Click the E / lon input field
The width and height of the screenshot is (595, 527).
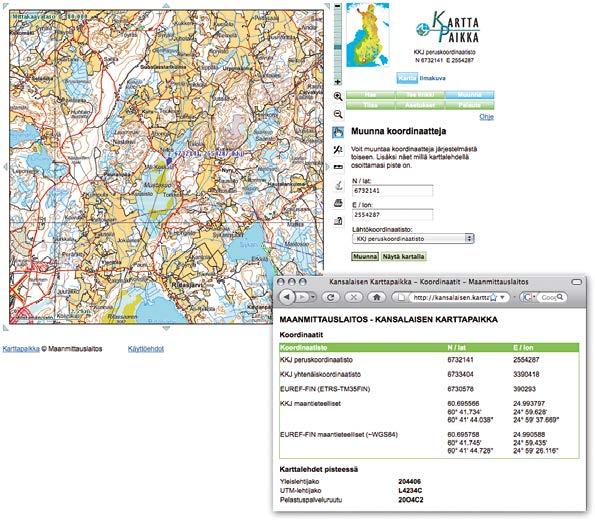click(x=392, y=215)
